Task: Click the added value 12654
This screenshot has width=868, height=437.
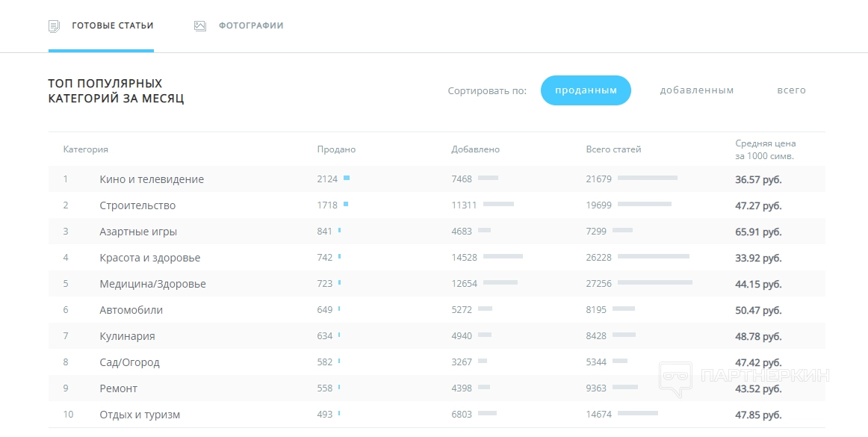Action: pyautogui.click(x=464, y=284)
